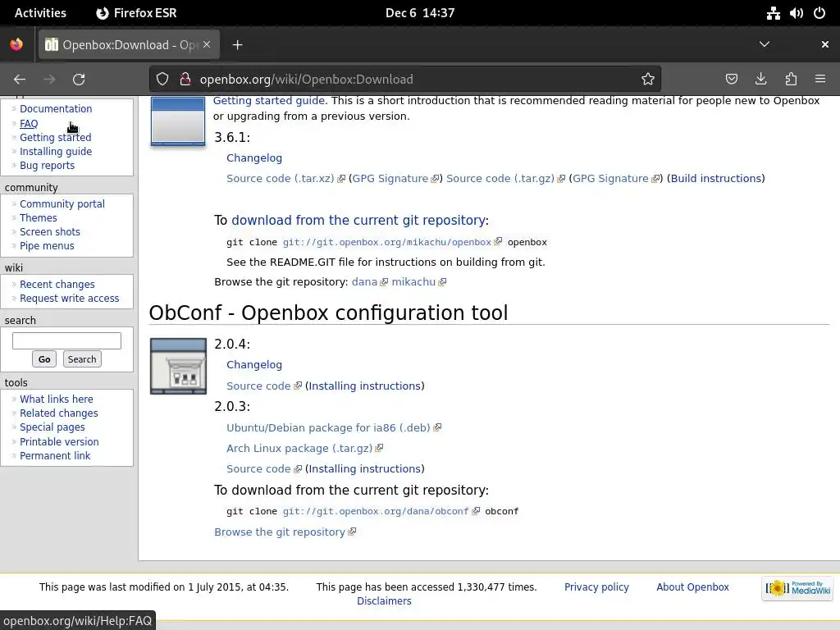
Task: Open the list all tabs dropdown
Action: coord(765,44)
